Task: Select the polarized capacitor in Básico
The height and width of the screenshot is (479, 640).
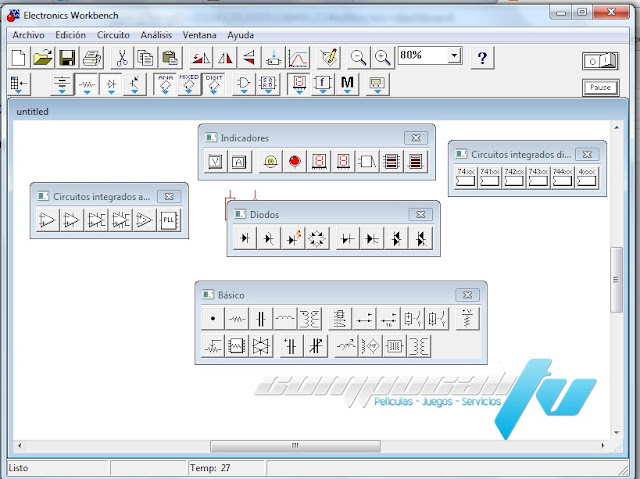Action: [291, 346]
